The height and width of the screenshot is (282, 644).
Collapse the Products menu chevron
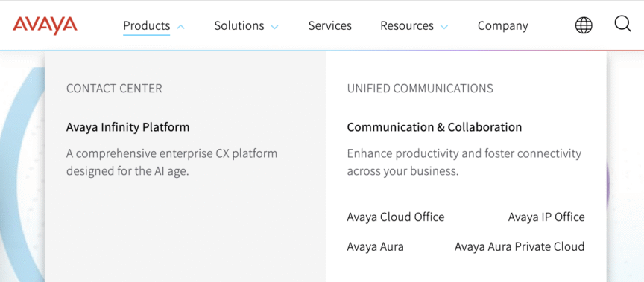[180, 27]
